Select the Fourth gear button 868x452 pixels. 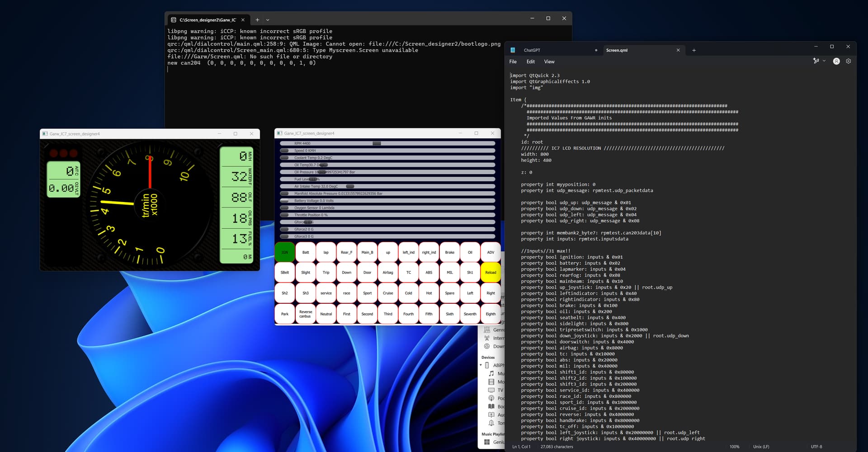click(x=408, y=314)
